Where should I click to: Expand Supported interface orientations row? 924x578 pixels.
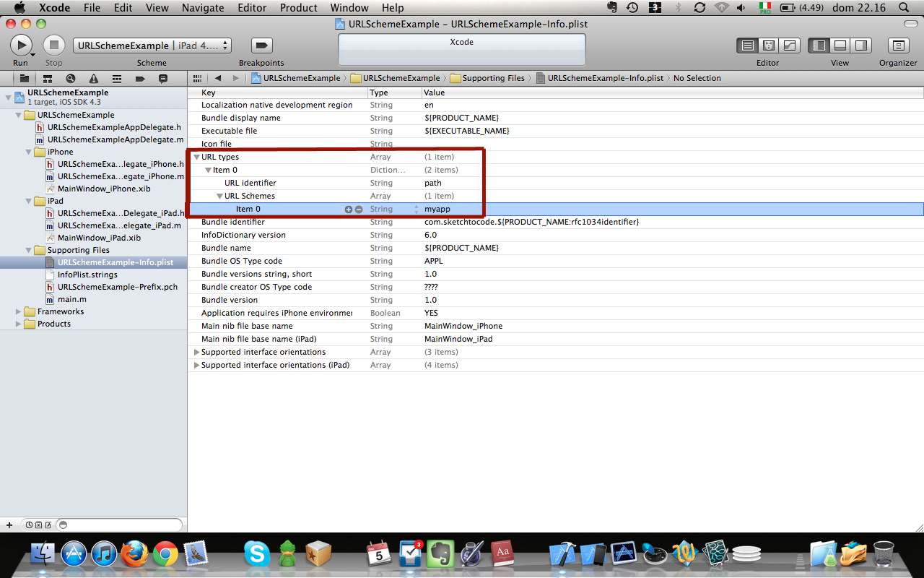196,352
